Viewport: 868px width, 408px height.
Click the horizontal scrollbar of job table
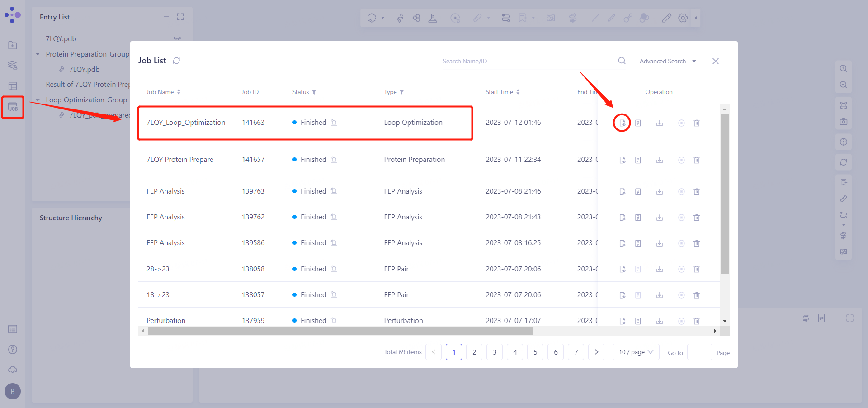tap(340, 331)
